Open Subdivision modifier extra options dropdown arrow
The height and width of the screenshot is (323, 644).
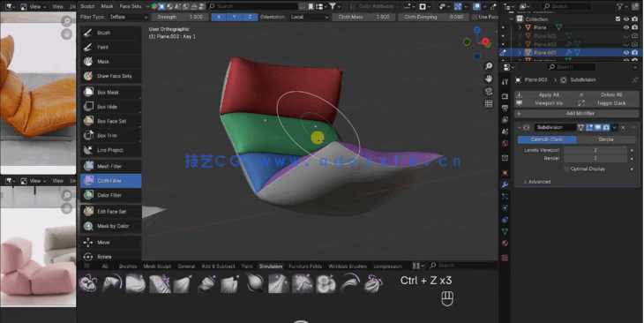pyautogui.click(x=614, y=127)
